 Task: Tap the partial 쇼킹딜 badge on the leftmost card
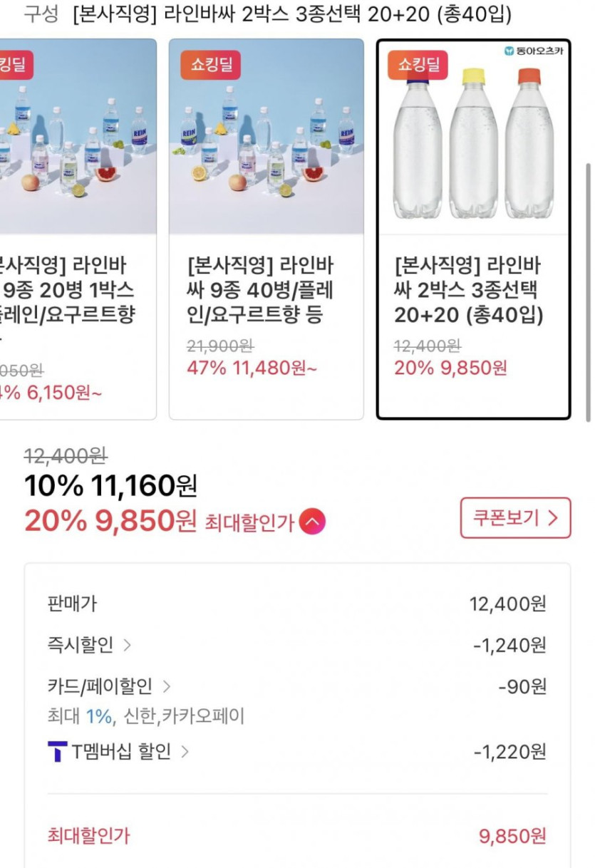coord(14,65)
